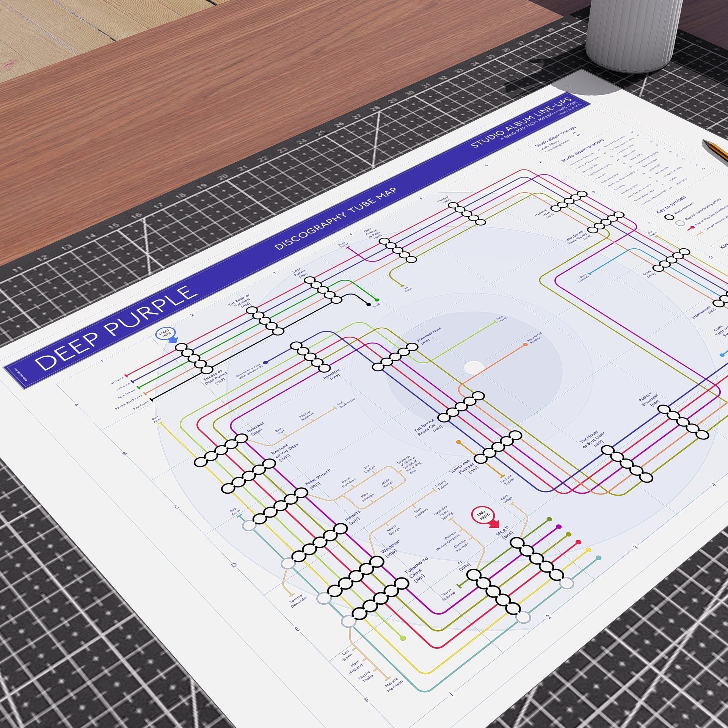Click the Ian Gillan name label

407,289
